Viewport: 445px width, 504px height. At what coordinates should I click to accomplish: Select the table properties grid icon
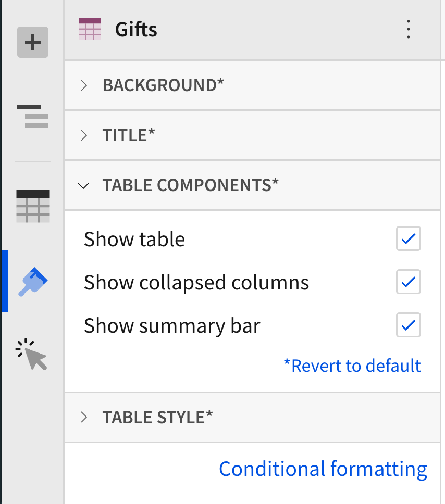(x=33, y=206)
